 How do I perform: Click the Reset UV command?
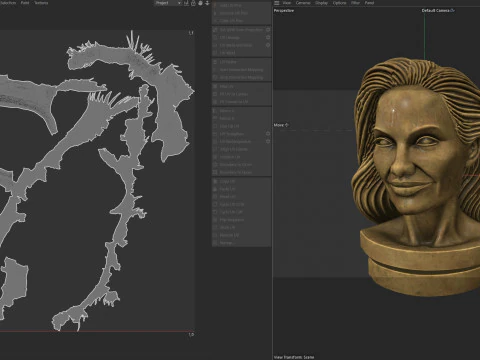[x=241, y=197]
